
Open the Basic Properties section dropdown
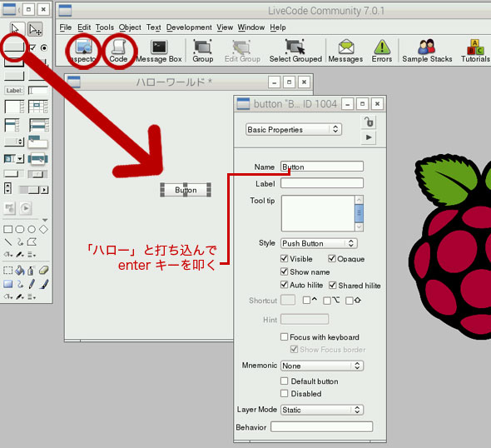[x=294, y=129]
